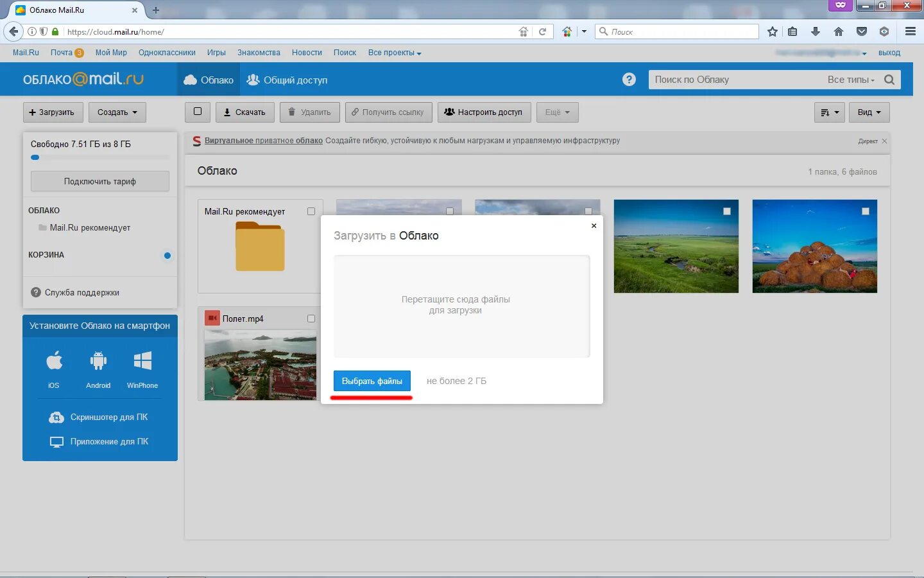Screen dimensions: 924x578
Task: Click the Настроить доступ button
Action: click(x=484, y=112)
